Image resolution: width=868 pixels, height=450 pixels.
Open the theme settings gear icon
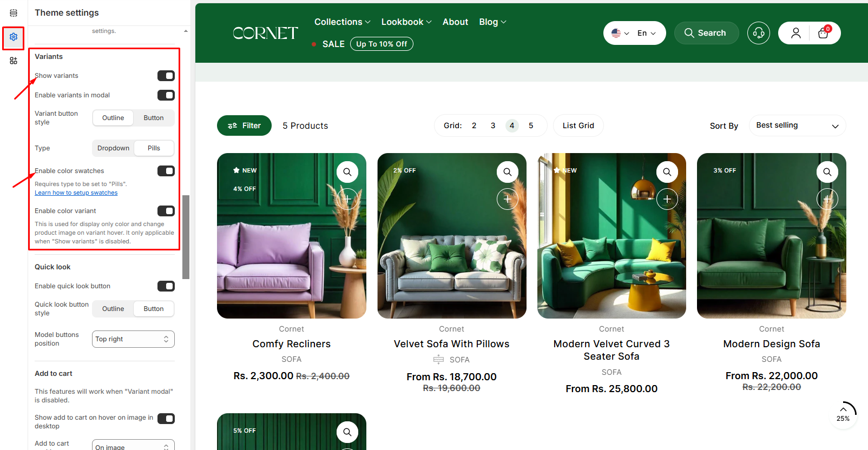[14, 37]
